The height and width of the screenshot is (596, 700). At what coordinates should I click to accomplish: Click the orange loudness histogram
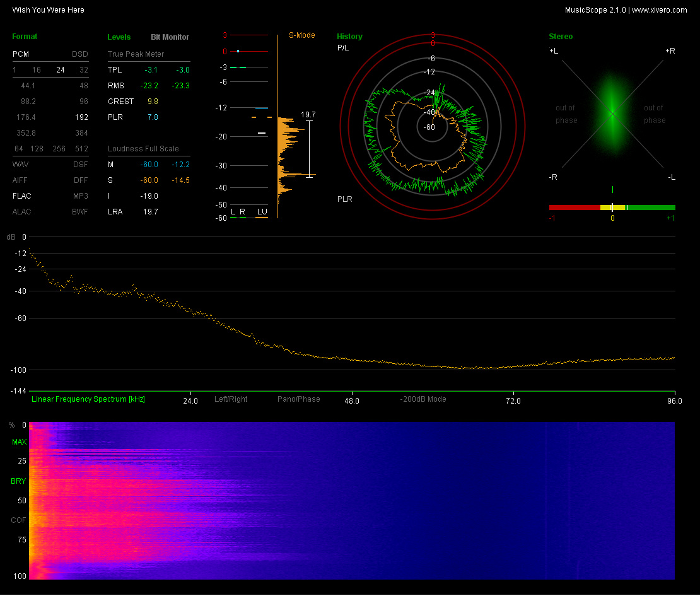[x=285, y=139]
